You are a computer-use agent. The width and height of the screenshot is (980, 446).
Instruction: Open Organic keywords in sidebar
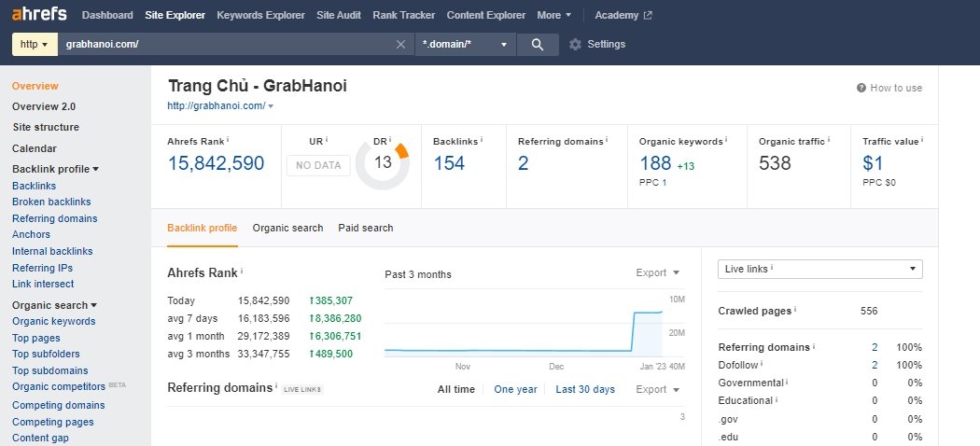pos(54,321)
